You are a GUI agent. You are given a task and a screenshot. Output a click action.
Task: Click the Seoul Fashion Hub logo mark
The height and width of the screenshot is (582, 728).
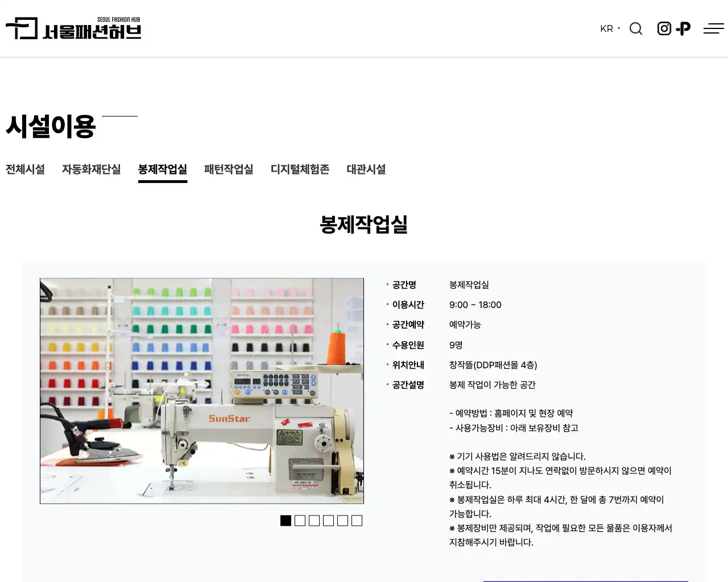[x=21, y=28]
